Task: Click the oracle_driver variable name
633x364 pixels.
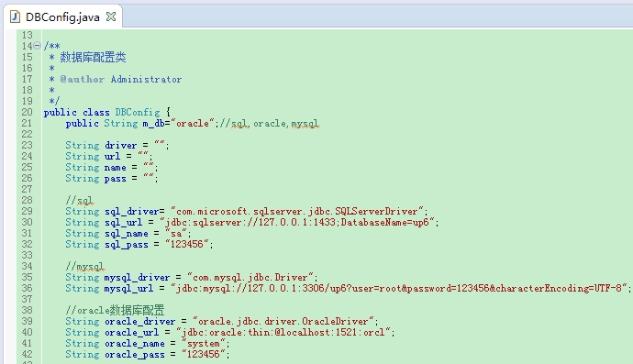Action: point(139,321)
